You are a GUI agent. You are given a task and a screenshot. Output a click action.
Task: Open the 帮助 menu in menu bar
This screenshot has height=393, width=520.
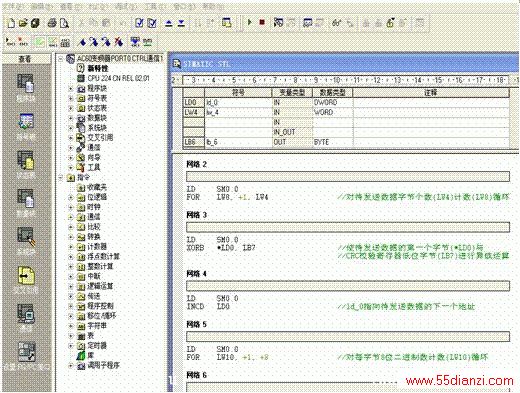[213, 6]
